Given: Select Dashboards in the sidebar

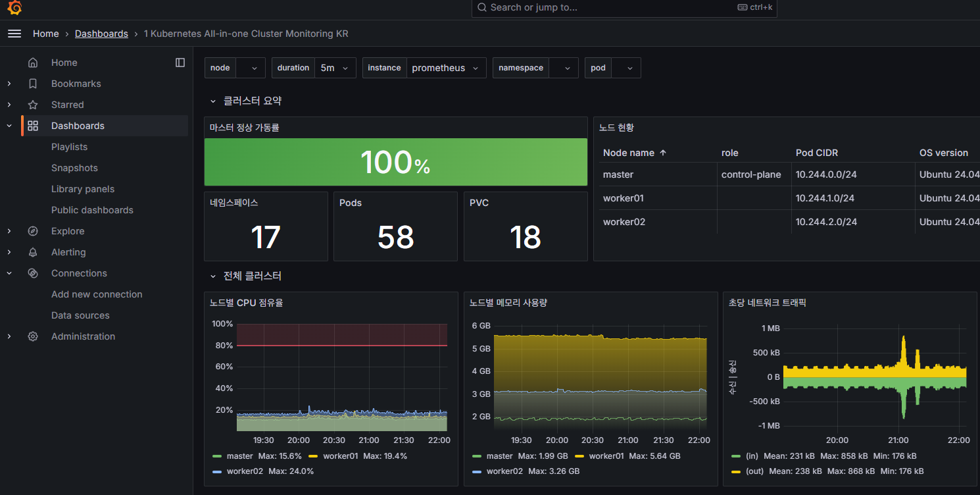Looking at the screenshot, I should click(78, 126).
